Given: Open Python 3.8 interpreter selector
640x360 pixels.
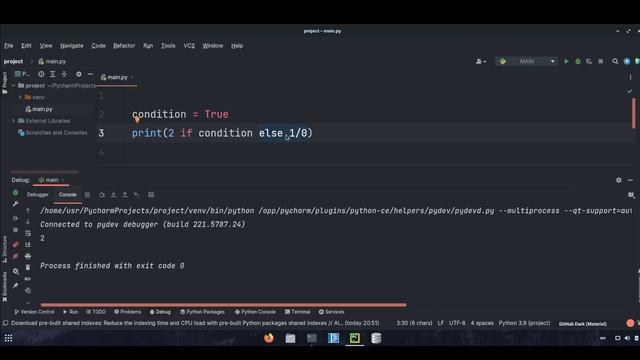Looking at the screenshot, I should coord(524,323).
